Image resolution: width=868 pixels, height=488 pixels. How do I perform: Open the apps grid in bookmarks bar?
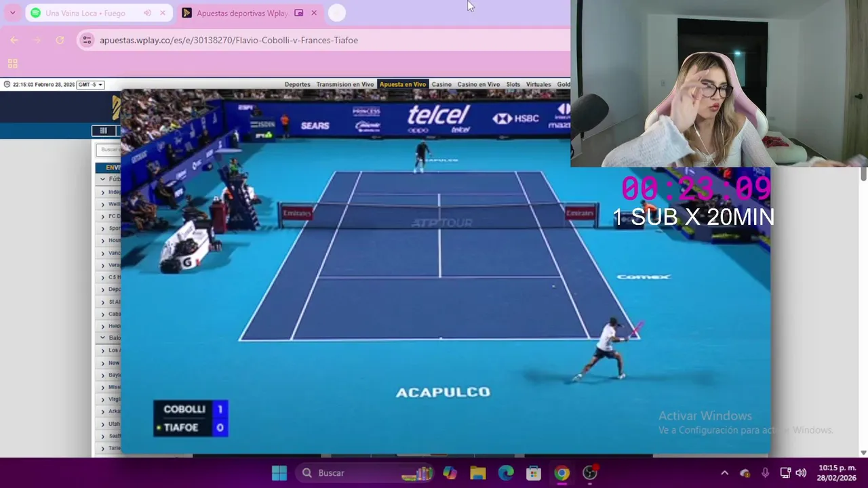click(x=12, y=64)
